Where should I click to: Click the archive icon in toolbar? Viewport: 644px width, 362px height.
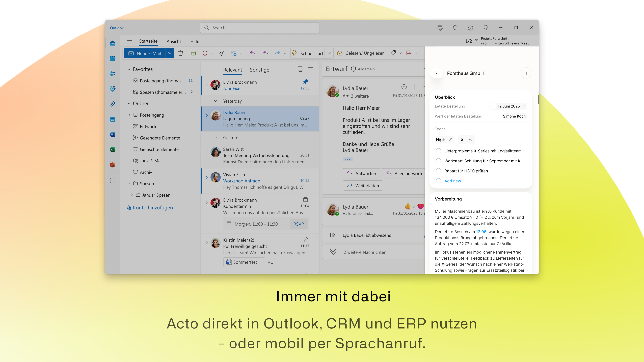click(193, 53)
